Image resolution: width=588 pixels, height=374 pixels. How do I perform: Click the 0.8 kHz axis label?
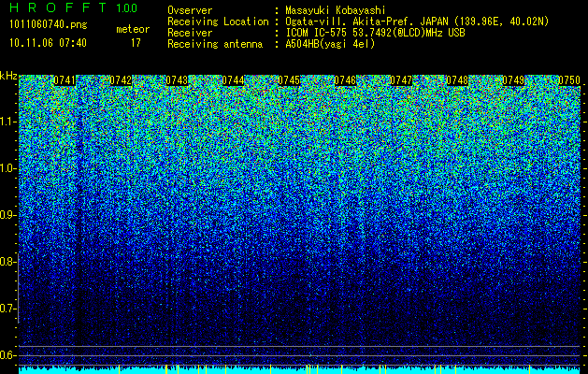pyautogui.click(x=7, y=262)
